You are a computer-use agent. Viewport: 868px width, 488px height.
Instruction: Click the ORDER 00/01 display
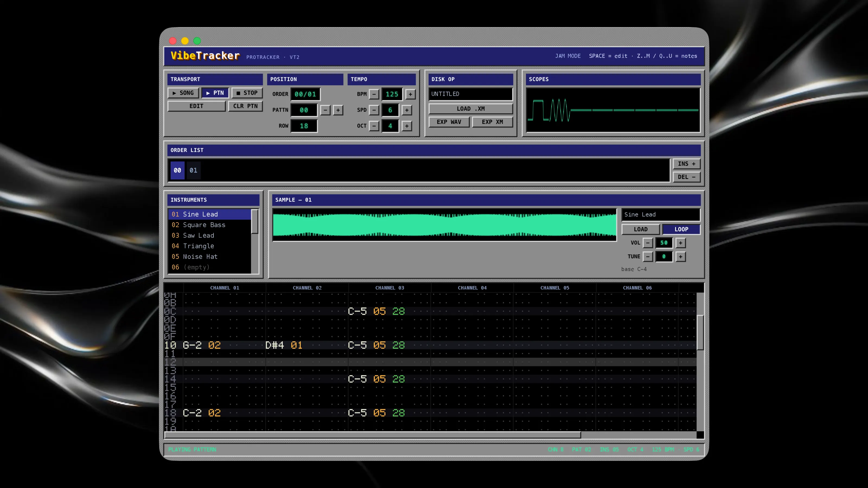pyautogui.click(x=305, y=94)
